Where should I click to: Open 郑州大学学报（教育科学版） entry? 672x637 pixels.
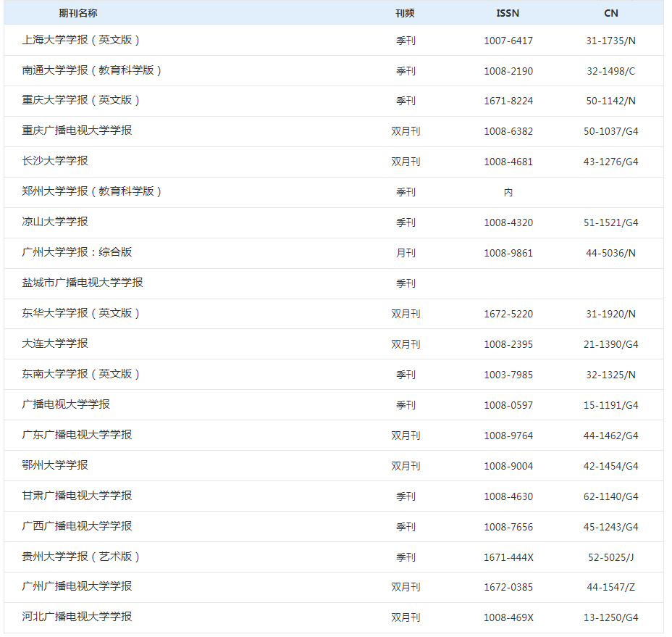point(92,192)
